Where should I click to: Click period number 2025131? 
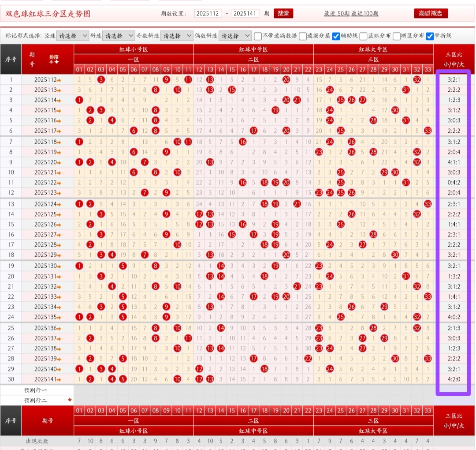point(45,277)
